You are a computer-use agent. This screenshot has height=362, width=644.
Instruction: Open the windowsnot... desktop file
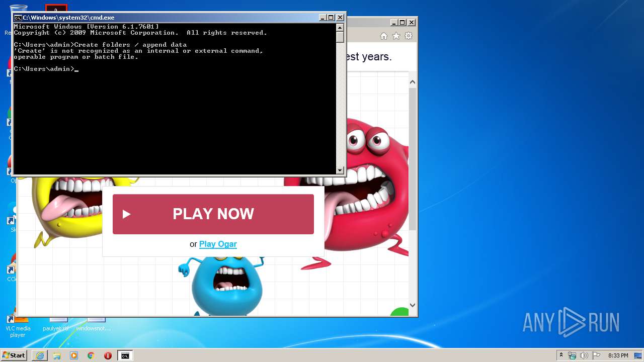[94, 324]
